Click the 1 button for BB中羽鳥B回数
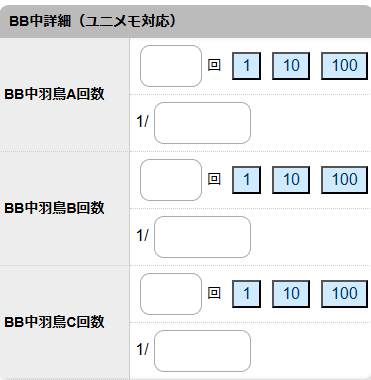Viewport: 371px width, 380px height. (x=246, y=180)
